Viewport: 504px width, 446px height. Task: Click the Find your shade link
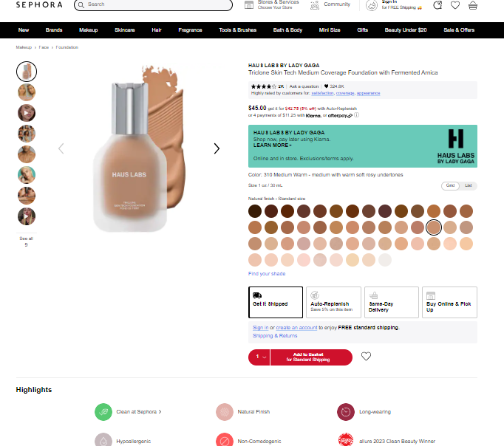point(267,273)
